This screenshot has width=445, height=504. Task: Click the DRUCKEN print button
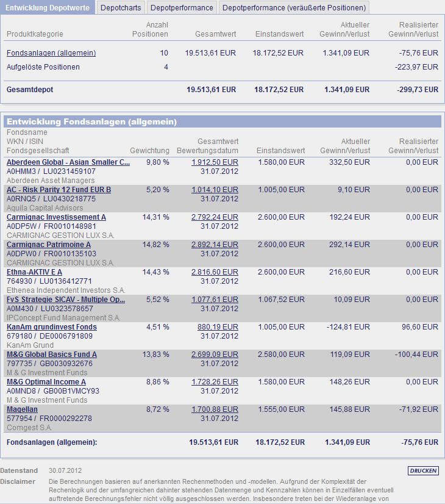point(423,471)
